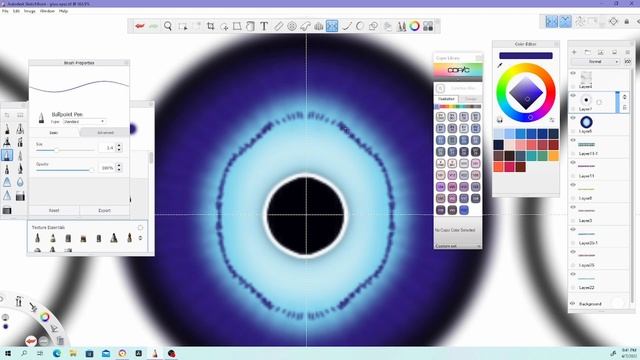Image resolution: width=640 pixels, height=360 pixels.
Task: Click the Undo arrow in the toolbar
Action: point(140,26)
